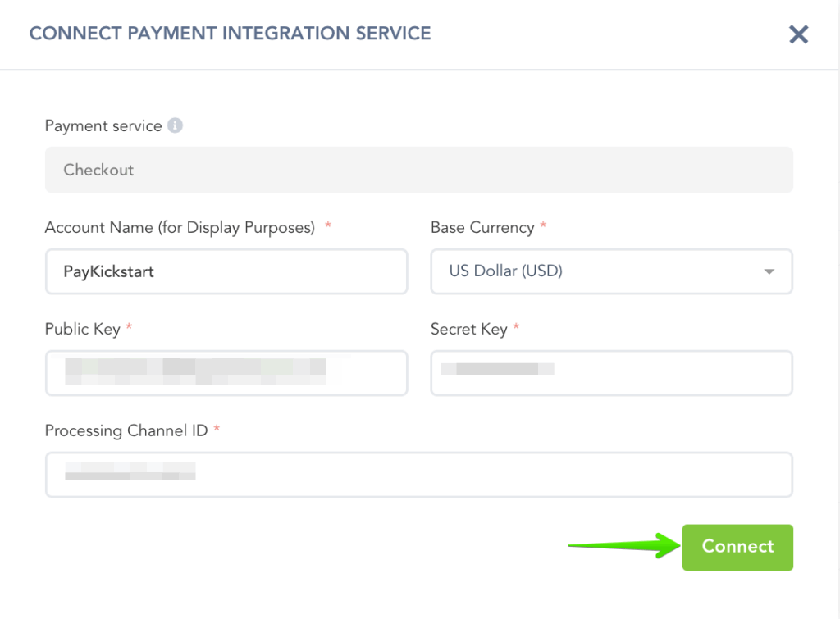Click the green arrow pointing at Connect
This screenshot has width=840, height=619.
pos(622,545)
